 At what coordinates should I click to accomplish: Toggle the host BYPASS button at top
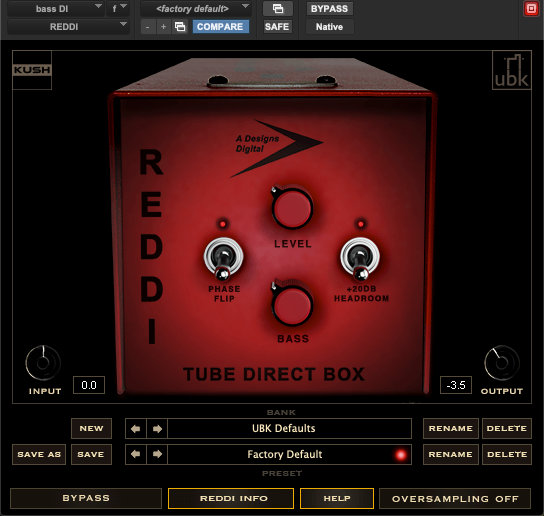[x=329, y=9]
